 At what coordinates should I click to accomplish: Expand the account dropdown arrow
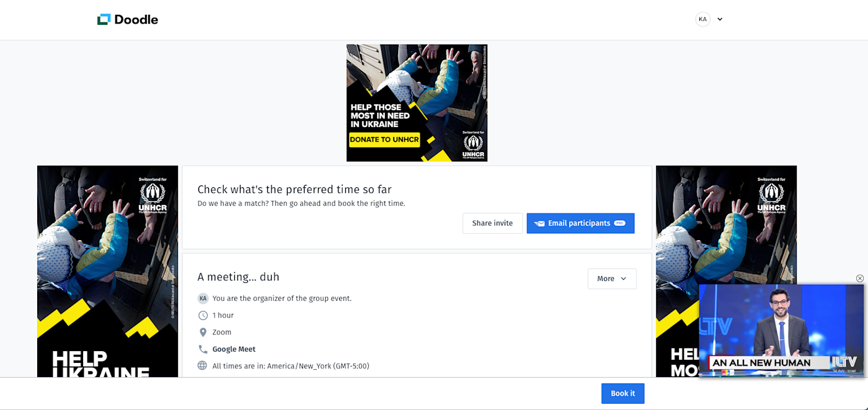tap(720, 19)
